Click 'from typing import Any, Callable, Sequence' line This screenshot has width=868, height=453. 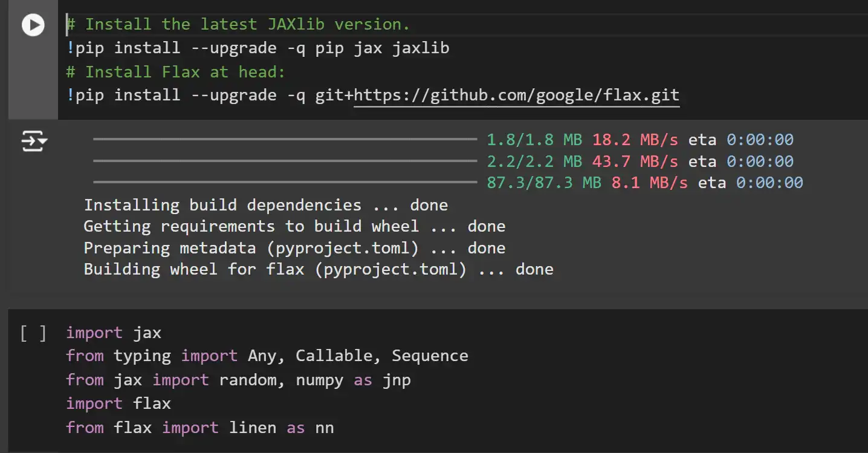(267, 356)
